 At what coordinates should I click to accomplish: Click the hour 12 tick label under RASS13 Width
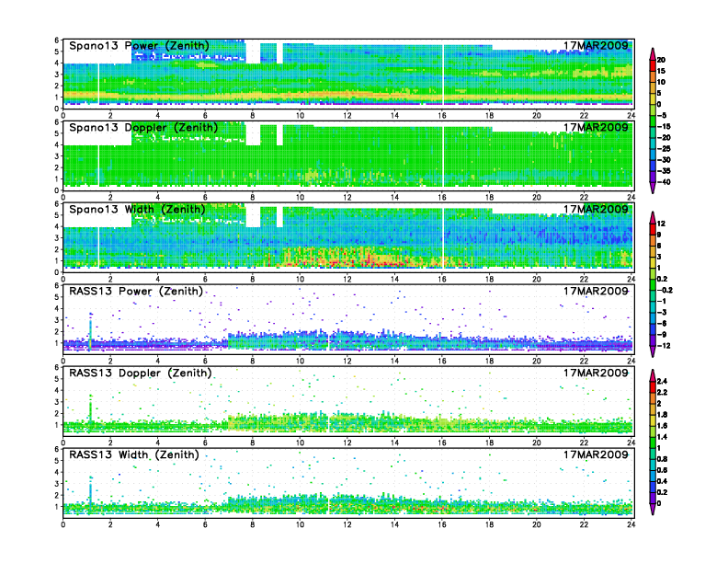(x=347, y=524)
